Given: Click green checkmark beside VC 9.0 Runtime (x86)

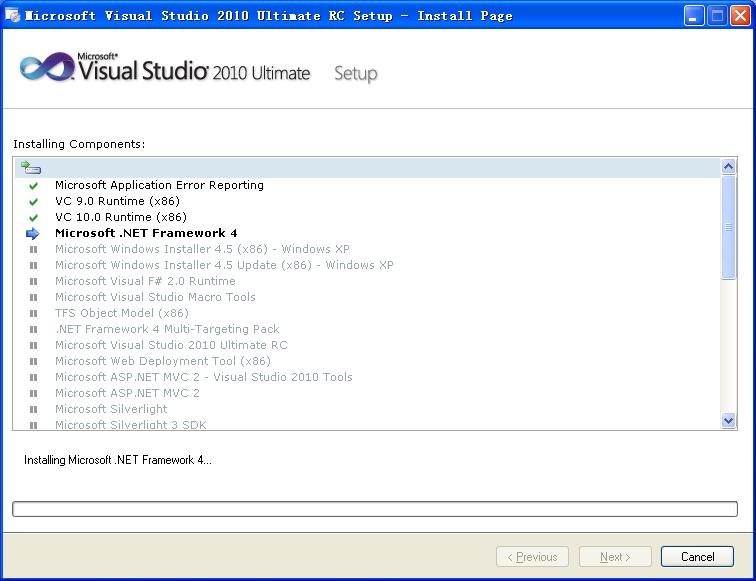Looking at the screenshot, I should pyautogui.click(x=33, y=202).
